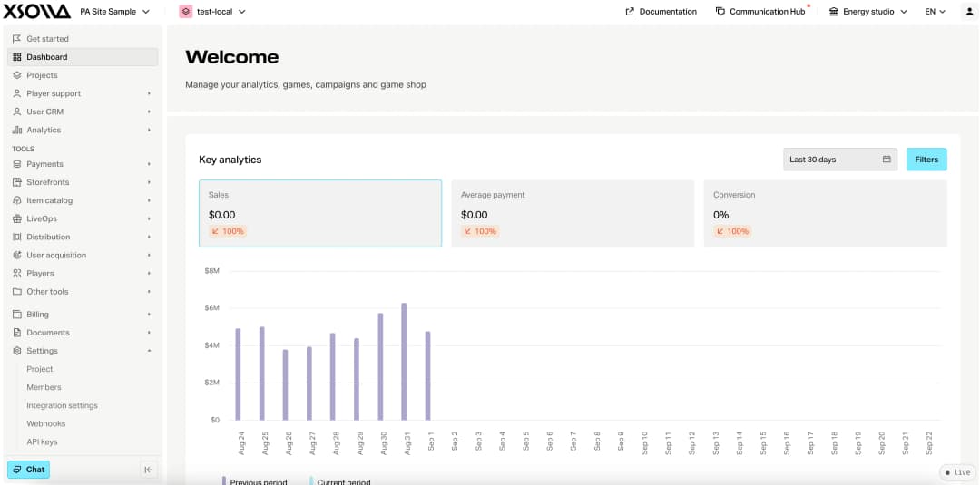Open the Projects menu item
Image resolution: width=980 pixels, height=485 pixels.
click(83, 75)
